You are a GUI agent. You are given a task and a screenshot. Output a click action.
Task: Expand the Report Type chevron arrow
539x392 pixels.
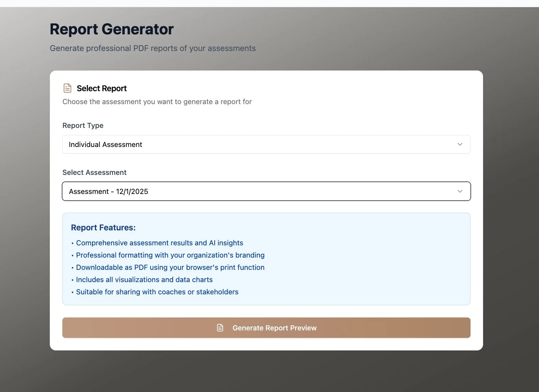[460, 144]
